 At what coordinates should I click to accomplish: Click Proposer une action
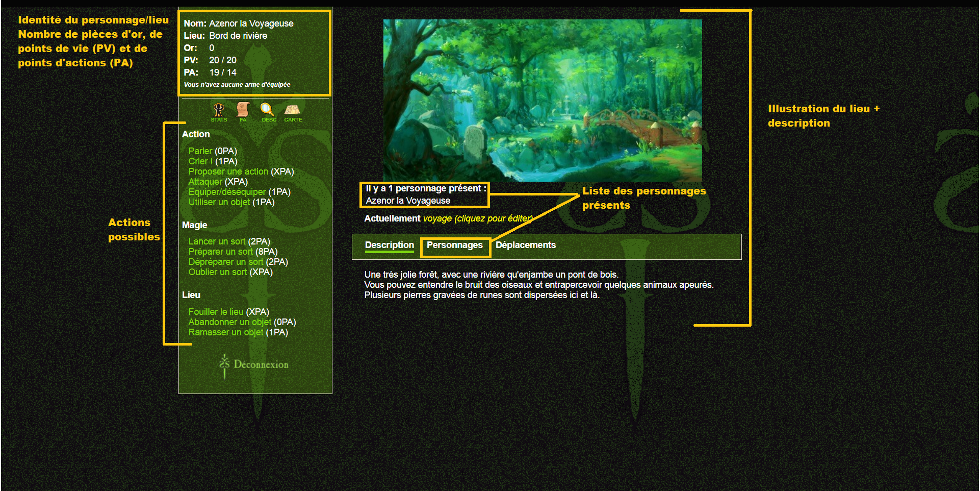tap(228, 171)
